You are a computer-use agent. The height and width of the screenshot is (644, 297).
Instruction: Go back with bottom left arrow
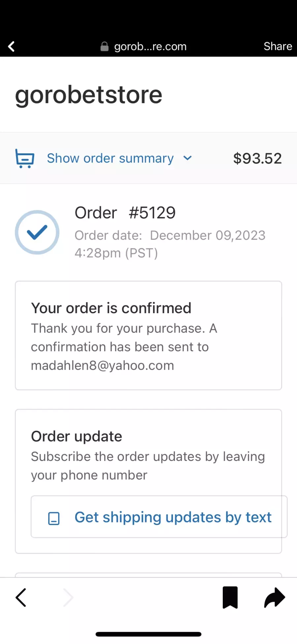click(x=21, y=597)
